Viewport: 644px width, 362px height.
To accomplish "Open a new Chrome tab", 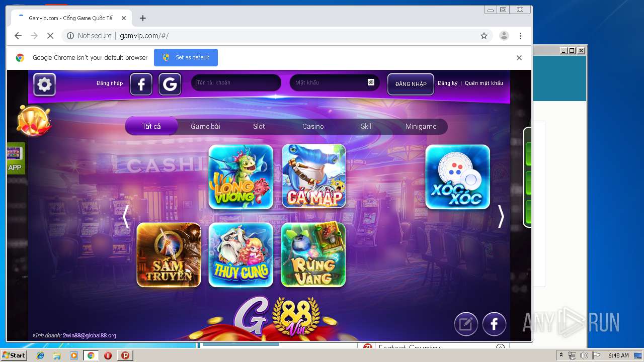I will pyautogui.click(x=143, y=18).
